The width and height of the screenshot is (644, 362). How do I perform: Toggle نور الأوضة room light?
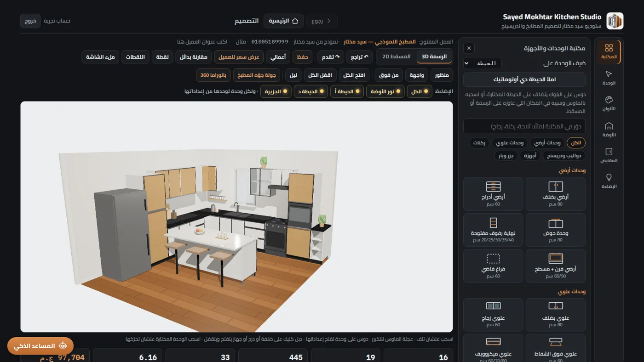coord(385,91)
